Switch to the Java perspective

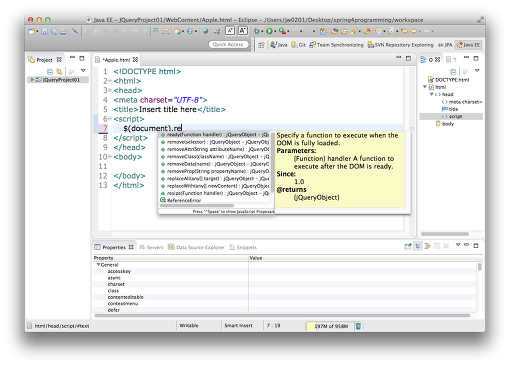(279, 45)
